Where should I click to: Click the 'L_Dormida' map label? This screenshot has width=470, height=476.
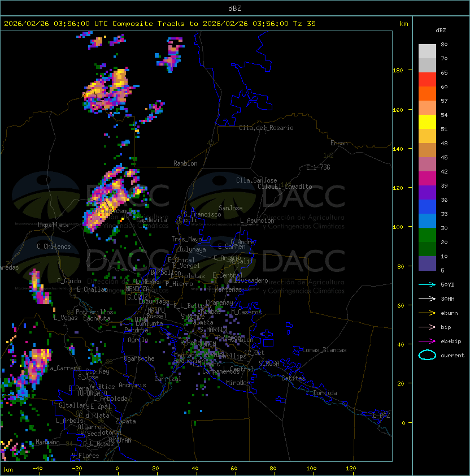(x=321, y=393)
